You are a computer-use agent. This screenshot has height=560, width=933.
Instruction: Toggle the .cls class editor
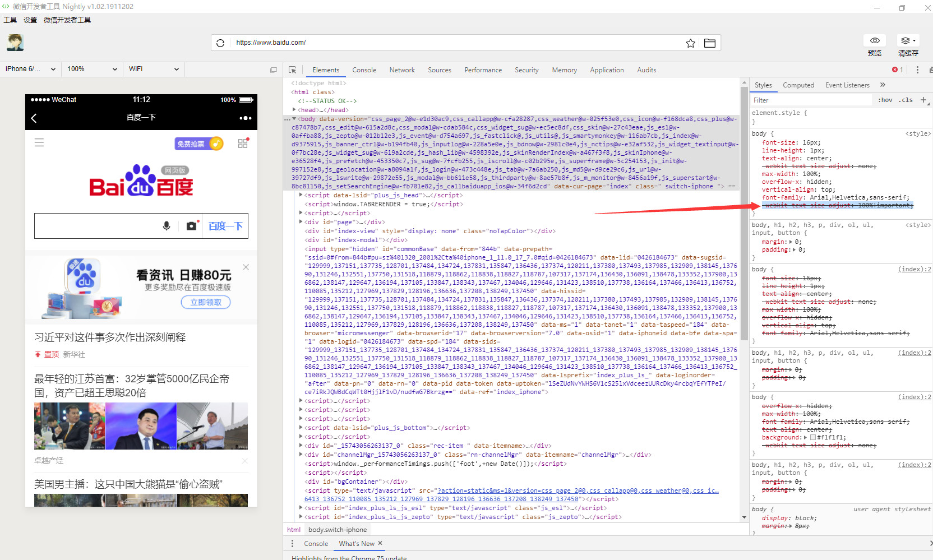coord(906,100)
